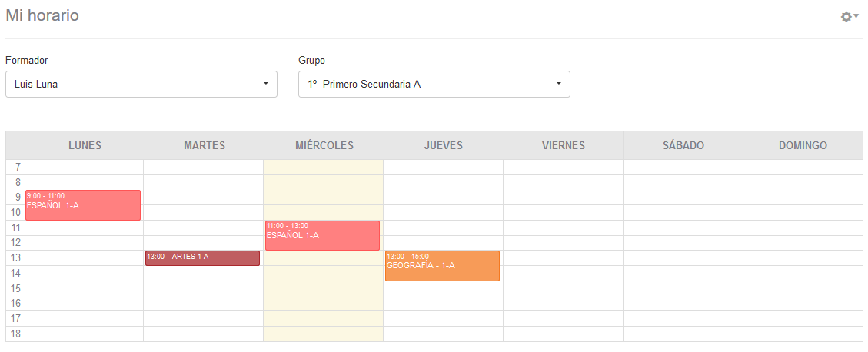Click the SÁBADO column header
Image resolution: width=868 pixels, height=352 pixels.
pyautogui.click(x=683, y=145)
